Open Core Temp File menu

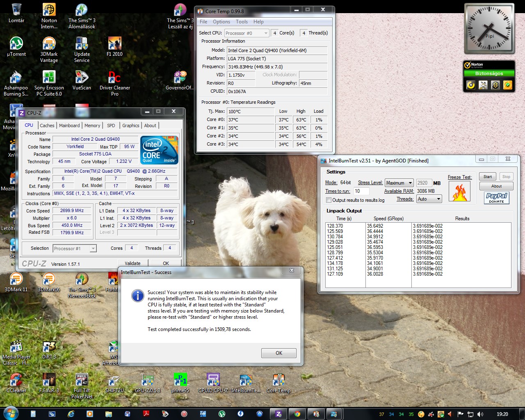click(203, 22)
